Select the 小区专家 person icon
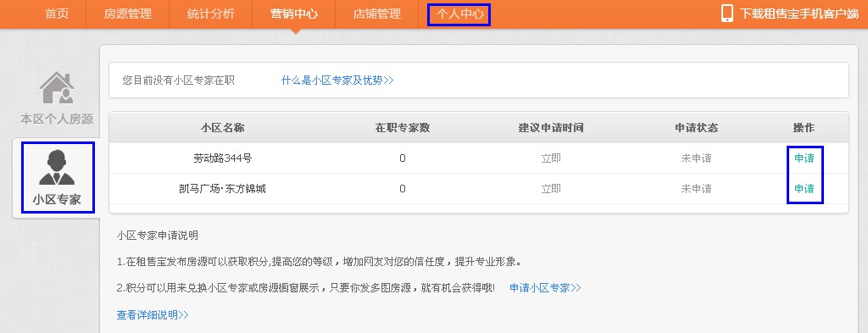Viewport: 868px width, 333px height. [57, 168]
